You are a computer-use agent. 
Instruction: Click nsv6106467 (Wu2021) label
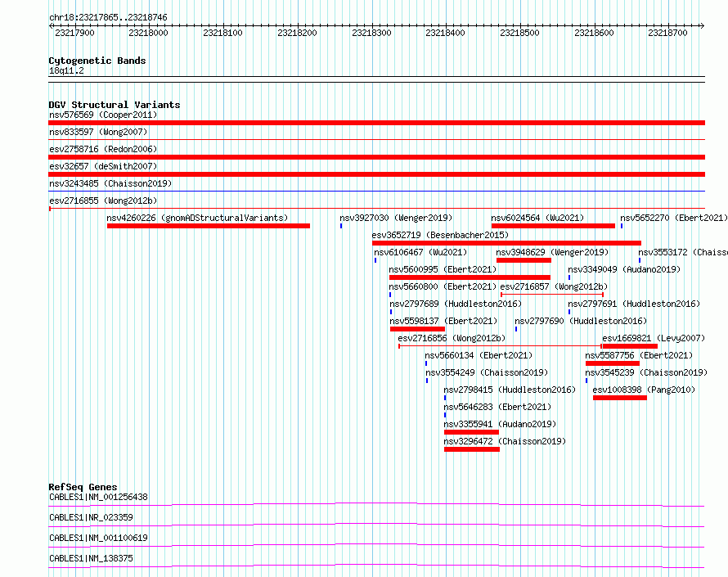pyautogui.click(x=420, y=252)
